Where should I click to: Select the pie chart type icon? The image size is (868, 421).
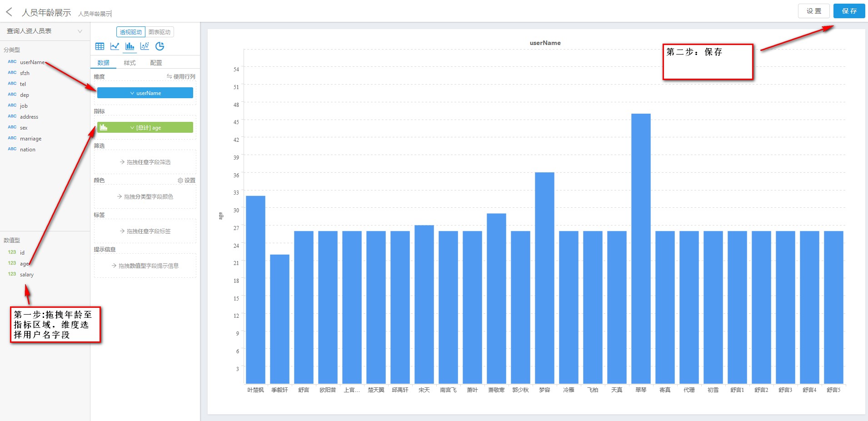click(x=160, y=46)
